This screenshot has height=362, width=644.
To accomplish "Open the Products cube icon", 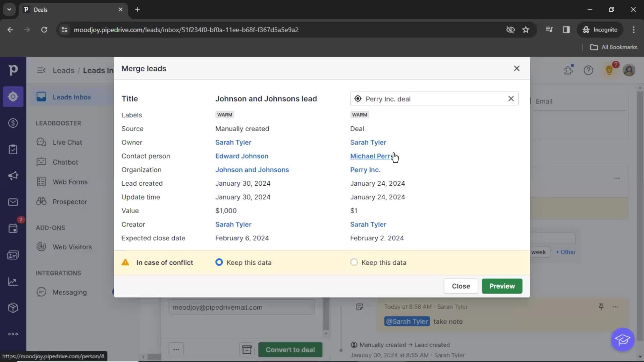I will 13,308.
